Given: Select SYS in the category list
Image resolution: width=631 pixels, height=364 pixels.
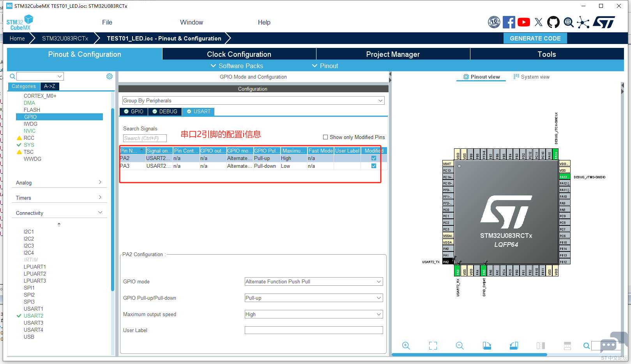Looking at the screenshot, I should (29, 145).
